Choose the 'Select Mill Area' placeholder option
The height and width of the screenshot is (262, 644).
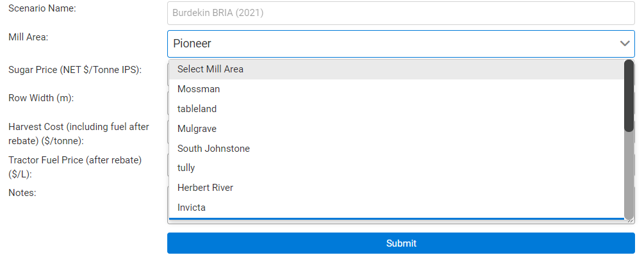210,69
